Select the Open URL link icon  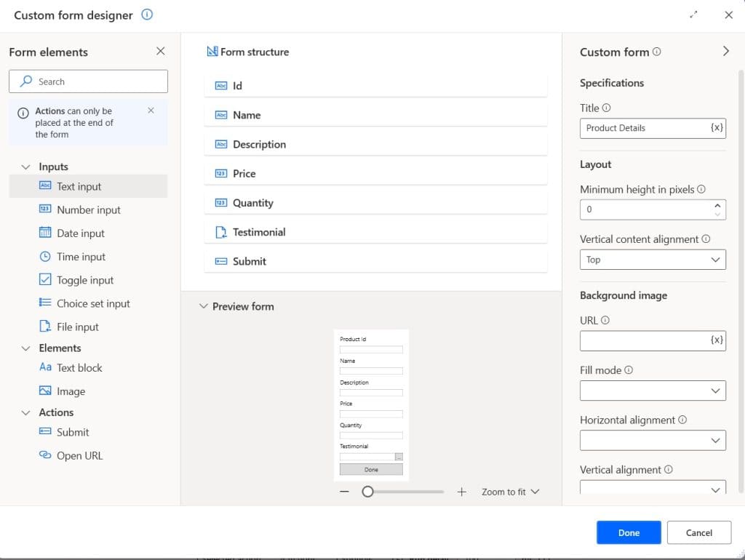[45, 455]
